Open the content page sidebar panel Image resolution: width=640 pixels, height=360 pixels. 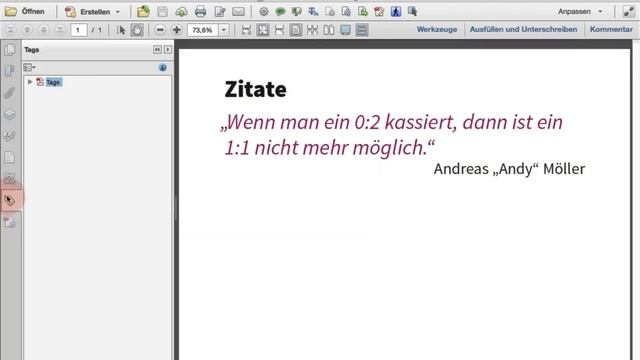click(x=9, y=158)
